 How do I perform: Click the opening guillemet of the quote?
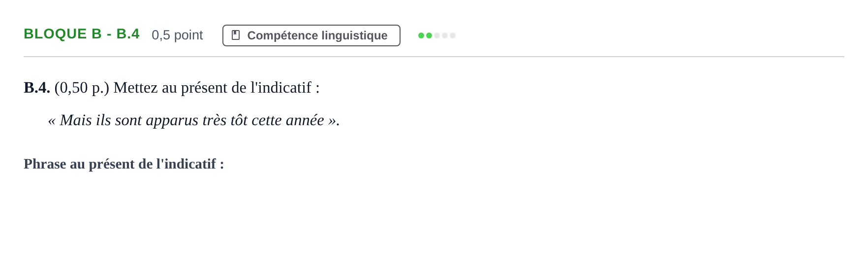pyautogui.click(x=52, y=121)
